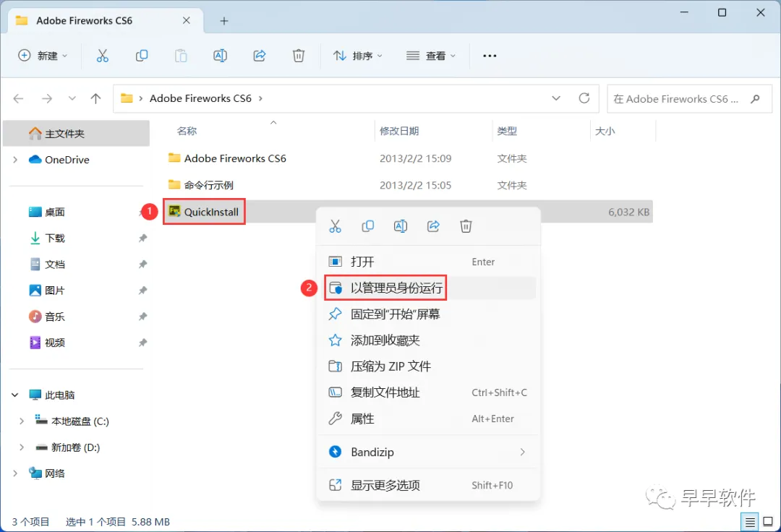The image size is (781, 532).
Task: Click the search magnifier icon
Action: coord(755,98)
